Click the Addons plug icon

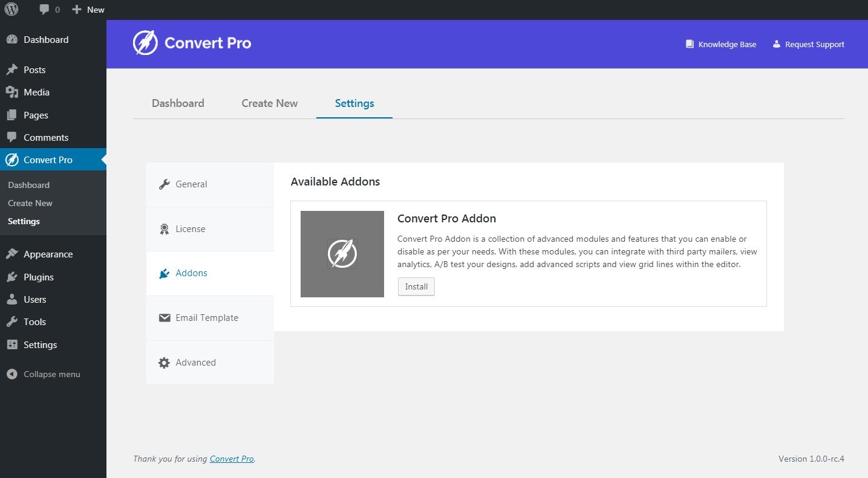tap(165, 273)
